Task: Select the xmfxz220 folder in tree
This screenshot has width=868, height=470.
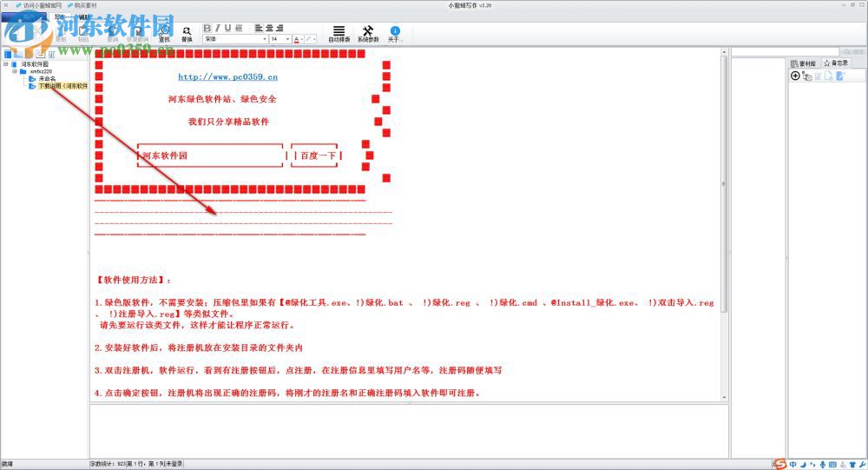Action: (x=41, y=71)
